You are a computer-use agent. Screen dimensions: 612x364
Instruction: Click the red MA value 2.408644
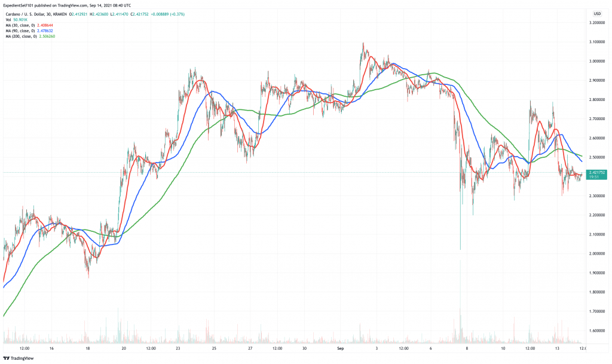(x=45, y=25)
